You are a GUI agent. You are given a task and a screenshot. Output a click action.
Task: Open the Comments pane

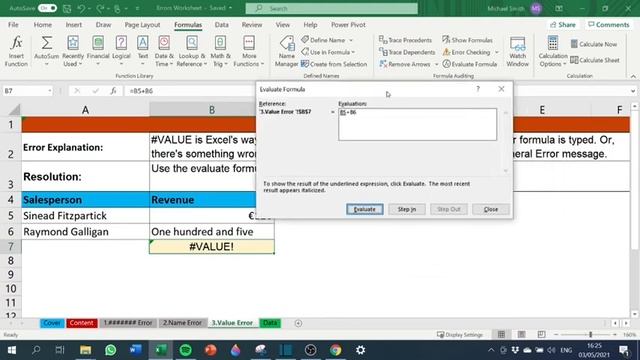[609, 25]
